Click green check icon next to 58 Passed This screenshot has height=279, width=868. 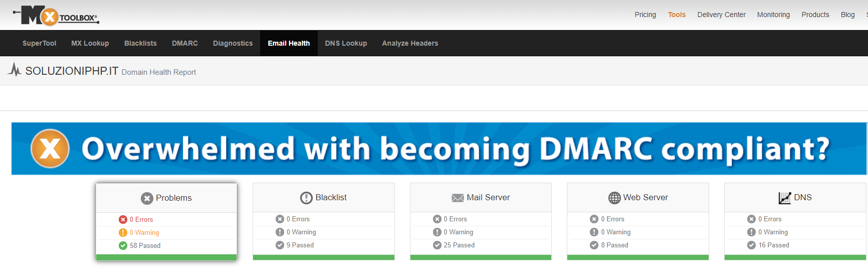(123, 245)
